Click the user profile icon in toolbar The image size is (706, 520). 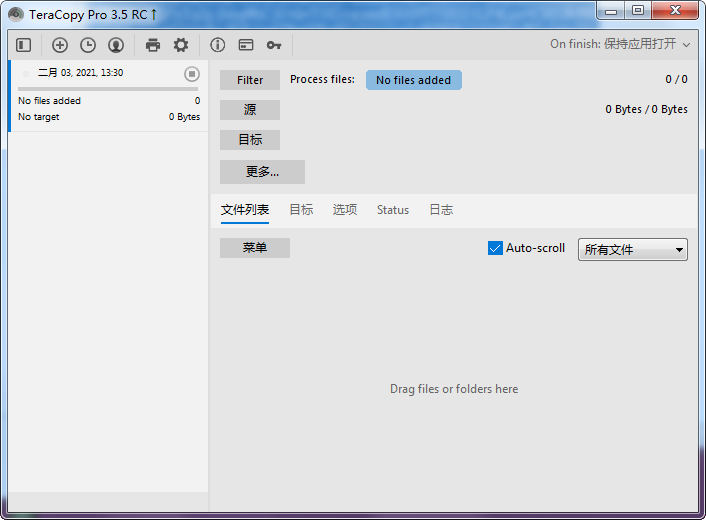point(116,45)
